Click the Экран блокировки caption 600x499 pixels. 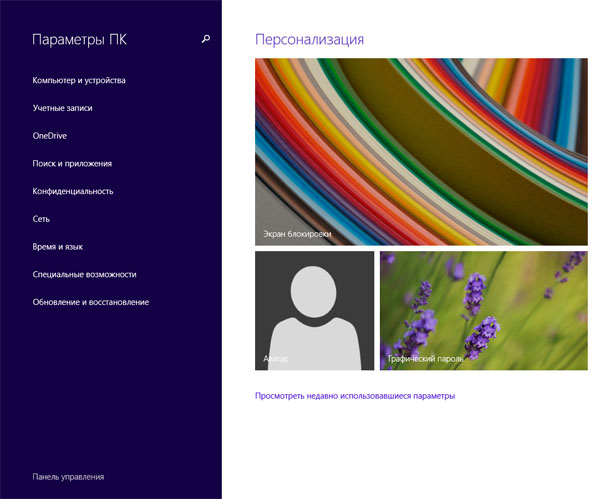point(297,234)
